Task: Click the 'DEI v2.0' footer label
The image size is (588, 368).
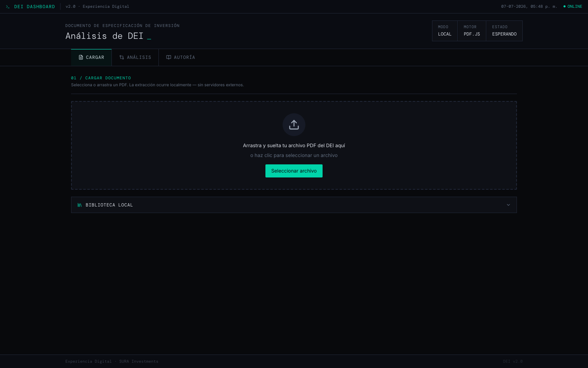Action: (x=513, y=361)
